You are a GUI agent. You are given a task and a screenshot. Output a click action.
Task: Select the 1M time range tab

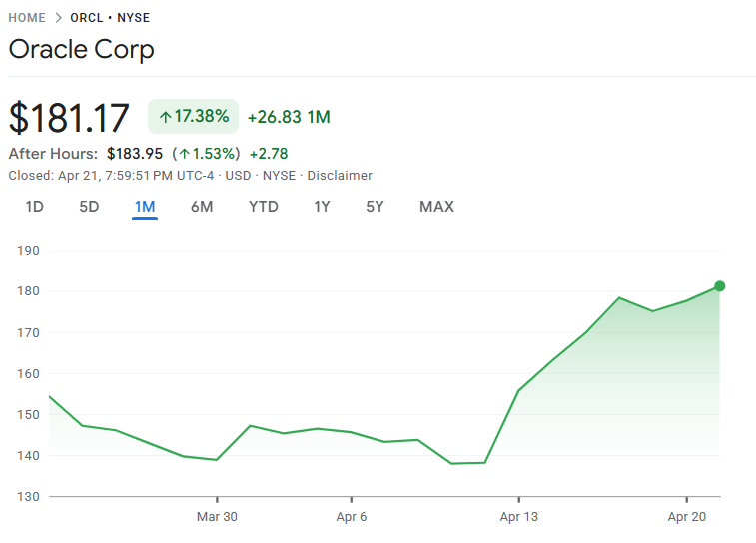coord(145,207)
